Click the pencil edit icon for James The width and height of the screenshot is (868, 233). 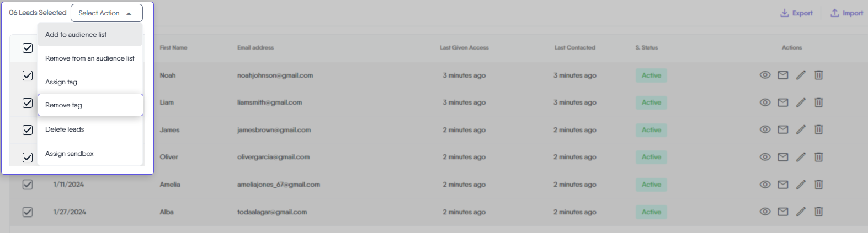[801, 129]
